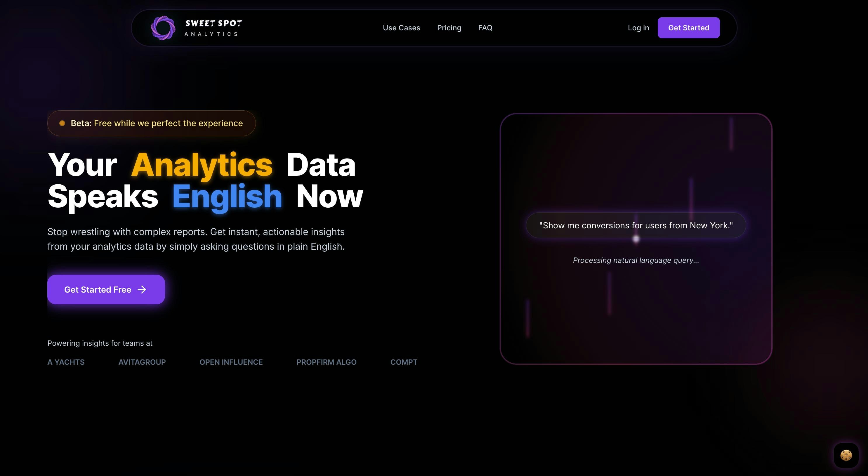Open the FAQ section link
This screenshot has height=476, width=868.
click(x=485, y=28)
